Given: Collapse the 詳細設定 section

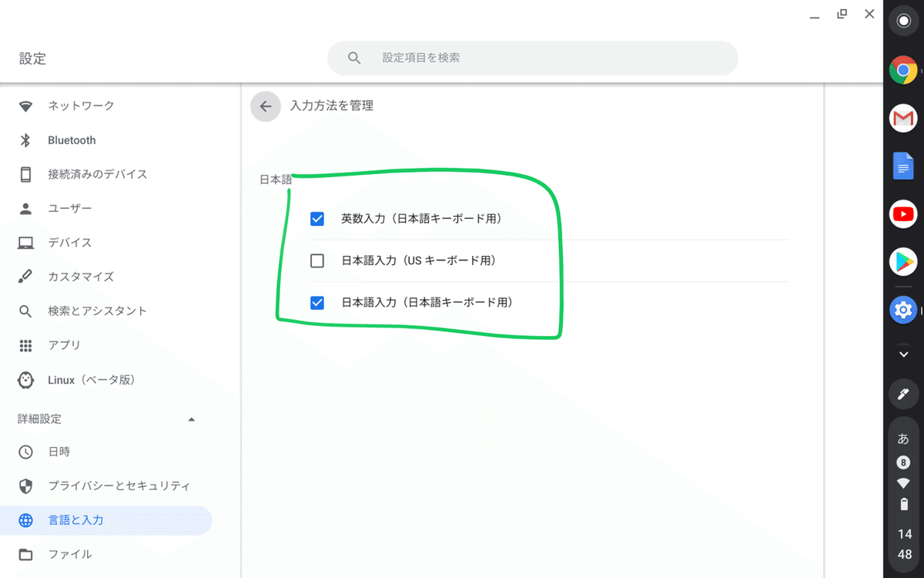Looking at the screenshot, I should click(192, 418).
